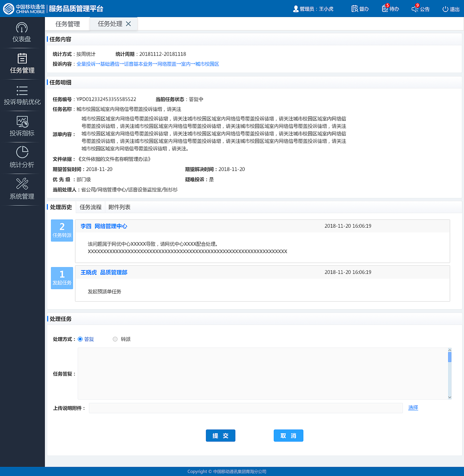Click the 统计周期 value 20181112-20181118
464x476 pixels.
163,54
